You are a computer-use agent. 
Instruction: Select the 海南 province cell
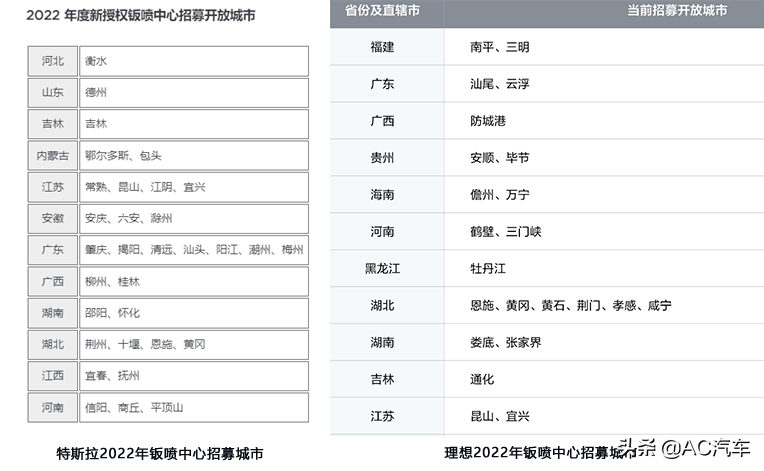tap(387, 195)
